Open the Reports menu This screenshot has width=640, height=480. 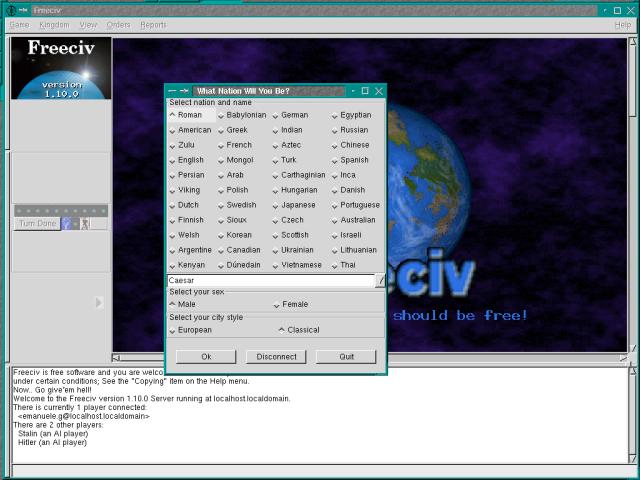[153, 25]
